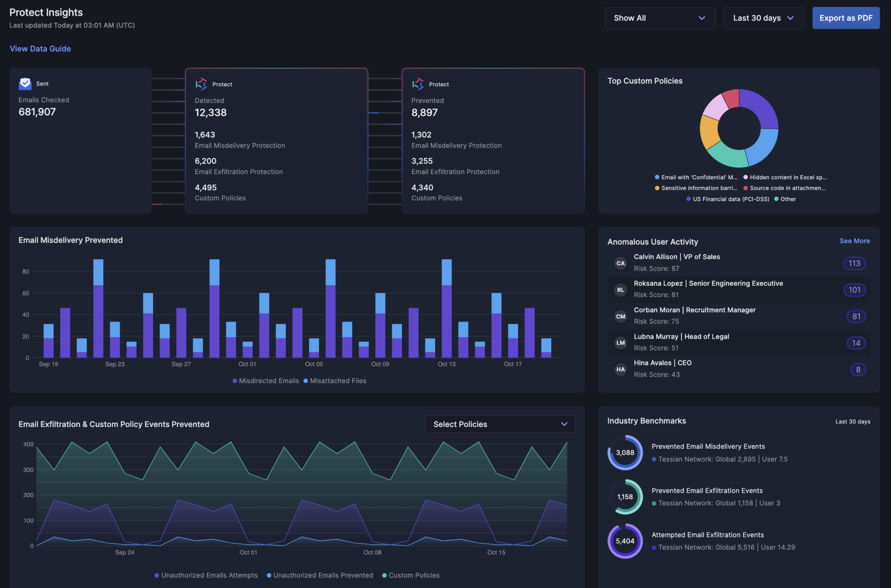Click Prevented Email Misdelivery Events label

(708, 446)
